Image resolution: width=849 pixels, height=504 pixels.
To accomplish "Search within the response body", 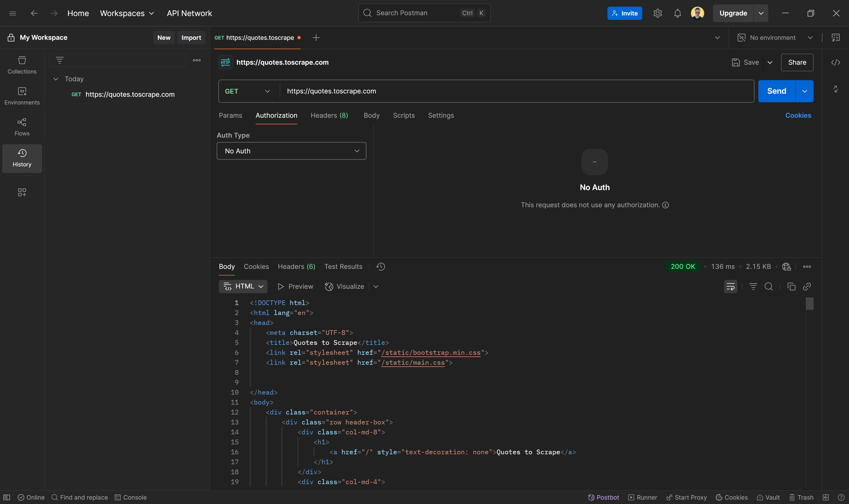I will click(x=769, y=287).
